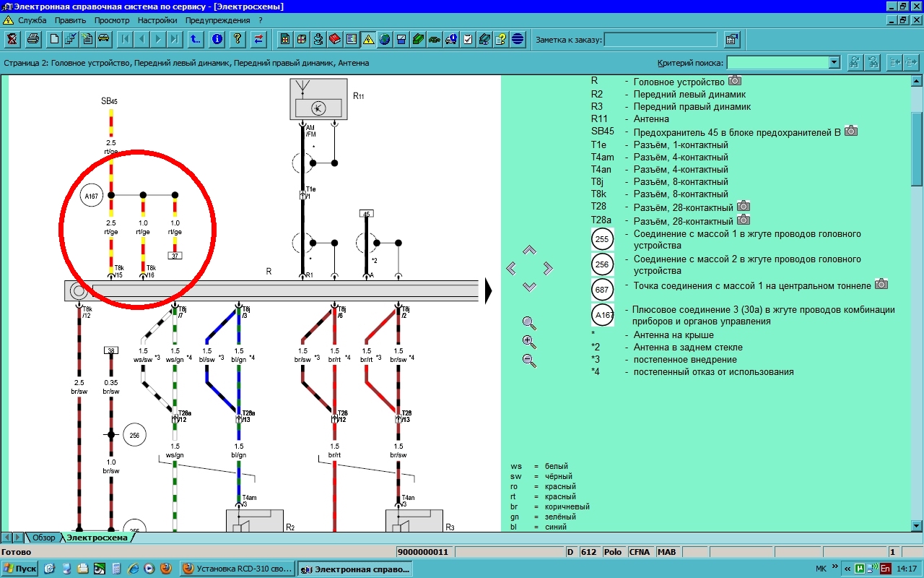924x578 pixels.
Task: Pan the diagram up with arrow chevron
Action: [529, 250]
